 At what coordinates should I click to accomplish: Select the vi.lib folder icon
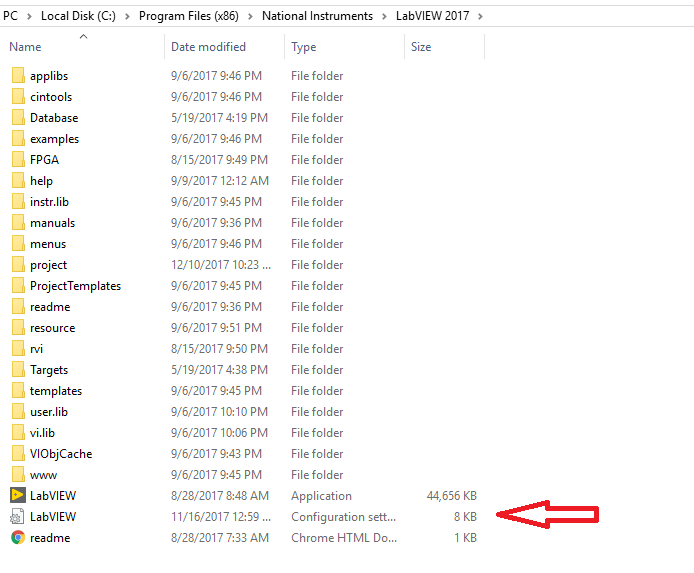pos(18,433)
